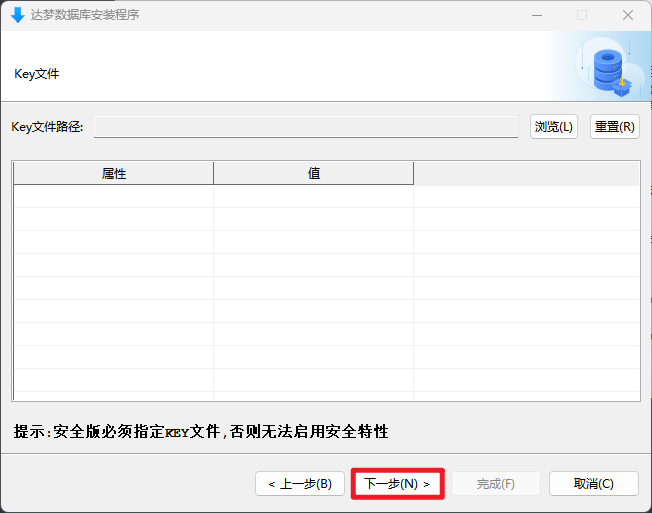This screenshot has width=652, height=513.
Task: Click the 重置(R) reset button
Action: pyautogui.click(x=615, y=127)
